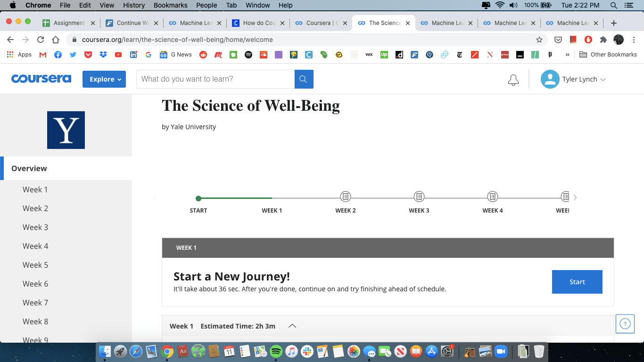
Task: Collapse the Week 1 section chevron
Action: click(292, 326)
